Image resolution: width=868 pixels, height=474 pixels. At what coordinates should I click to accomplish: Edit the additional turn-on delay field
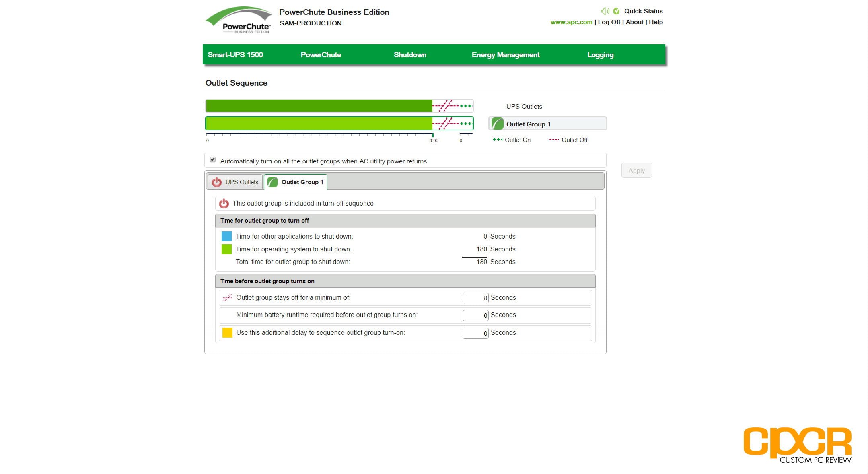click(475, 333)
